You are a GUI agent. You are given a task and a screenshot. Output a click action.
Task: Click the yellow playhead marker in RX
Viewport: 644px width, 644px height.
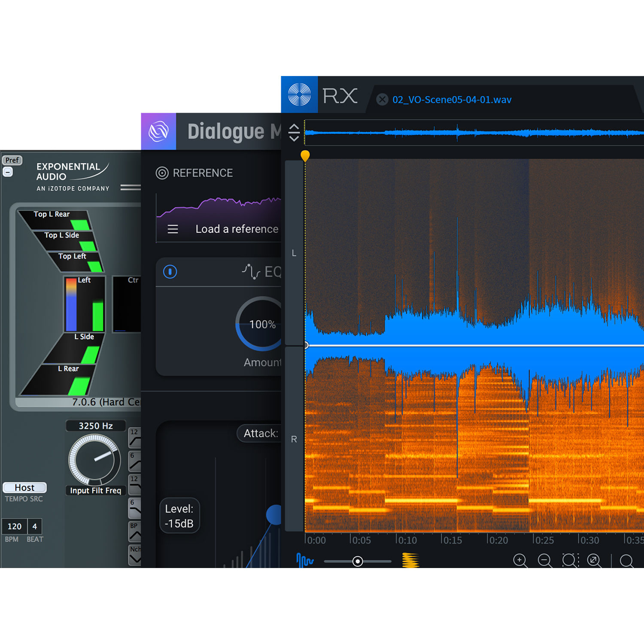pos(305,155)
